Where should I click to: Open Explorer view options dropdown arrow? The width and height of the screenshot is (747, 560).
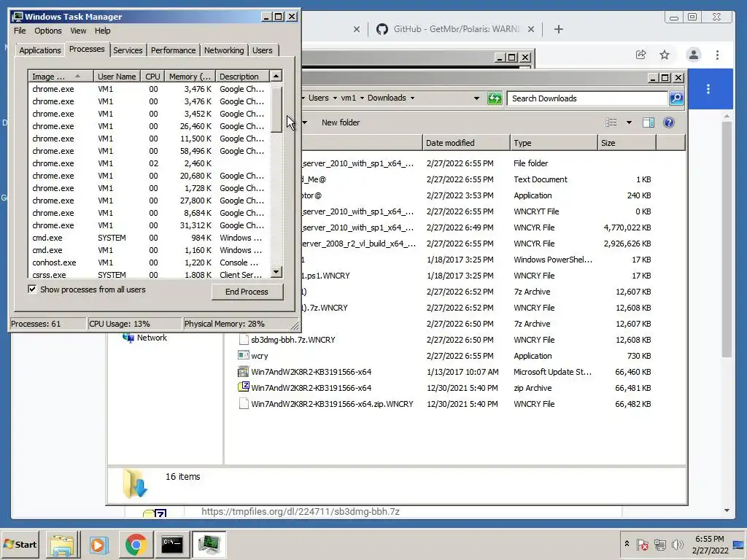(629, 122)
